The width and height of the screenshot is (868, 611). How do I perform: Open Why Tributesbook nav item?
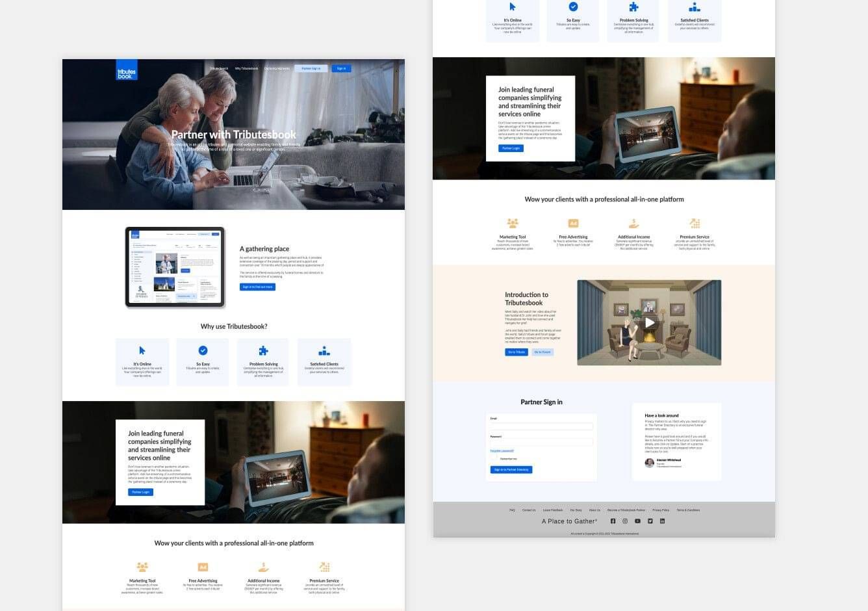tap(246, 69)
